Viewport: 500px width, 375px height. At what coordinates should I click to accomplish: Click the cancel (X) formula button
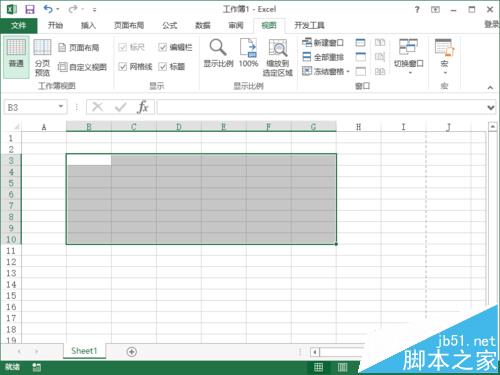98,107
